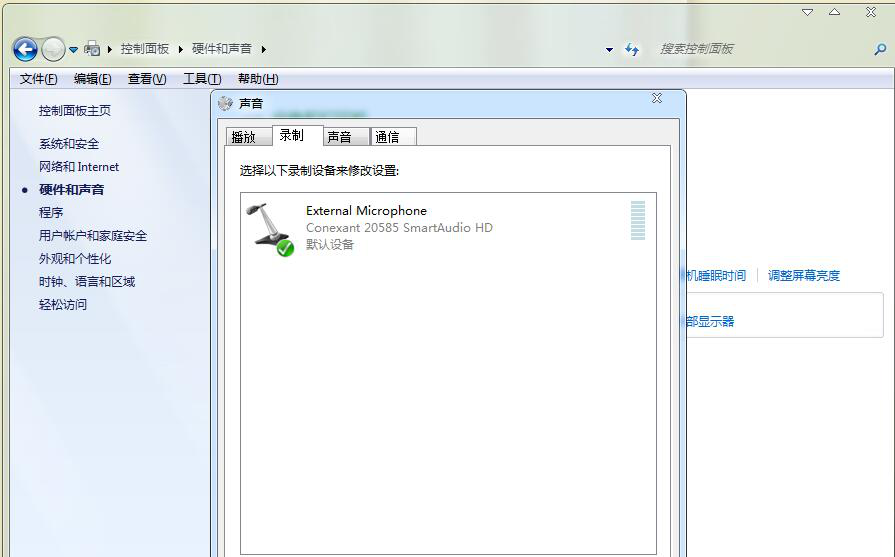The image size is (895, 557).
Task: Open the 工具(T) menu
Action: pyautogui.click(x=201, y=79)
